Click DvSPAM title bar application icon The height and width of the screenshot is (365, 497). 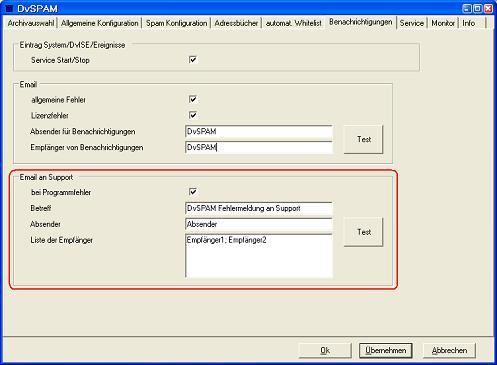pyautogui.click(x=9, y=8)
